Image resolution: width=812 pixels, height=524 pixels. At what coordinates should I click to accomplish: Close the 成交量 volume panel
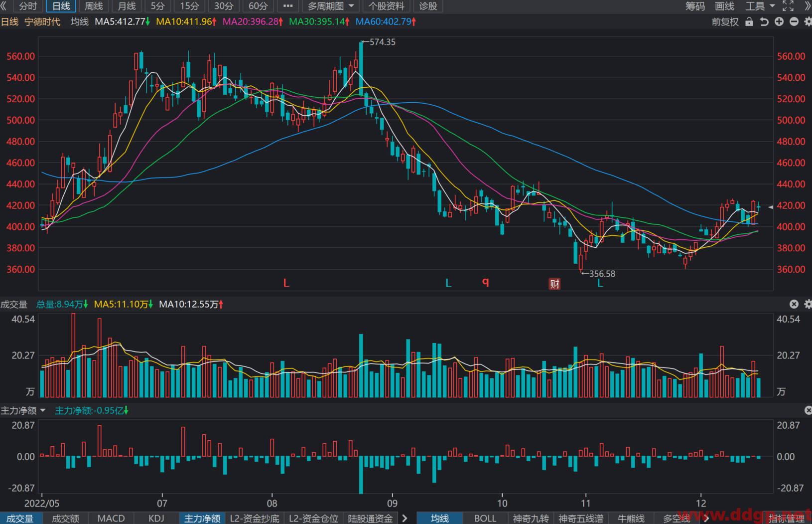coord(794,304)
